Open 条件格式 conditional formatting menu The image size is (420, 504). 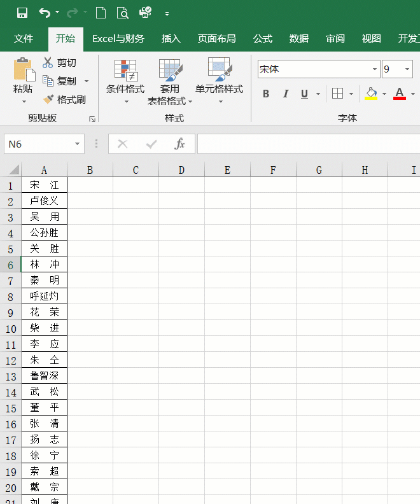click(x=125, y=81)
